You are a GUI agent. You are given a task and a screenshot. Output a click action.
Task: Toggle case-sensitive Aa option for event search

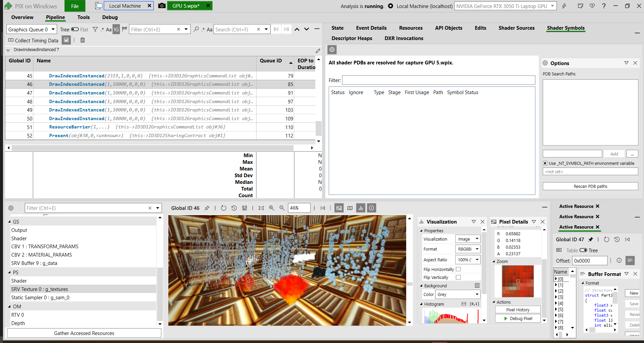(209, 29)
